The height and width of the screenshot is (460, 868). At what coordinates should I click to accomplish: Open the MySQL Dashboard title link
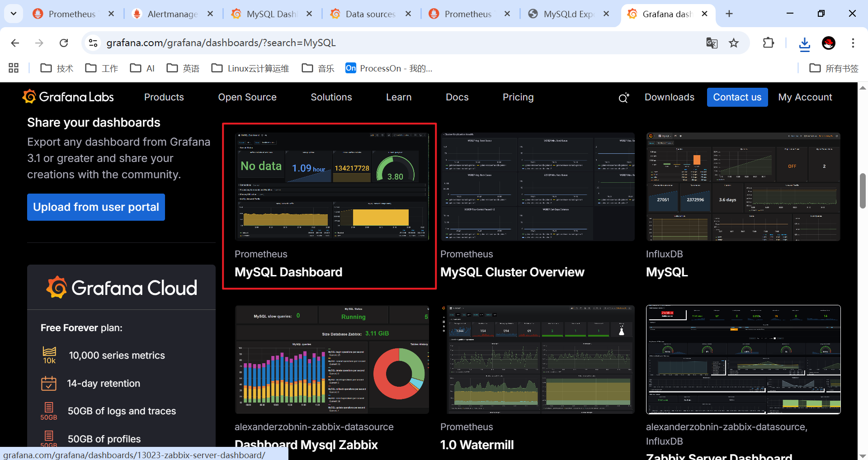(288, 272)
